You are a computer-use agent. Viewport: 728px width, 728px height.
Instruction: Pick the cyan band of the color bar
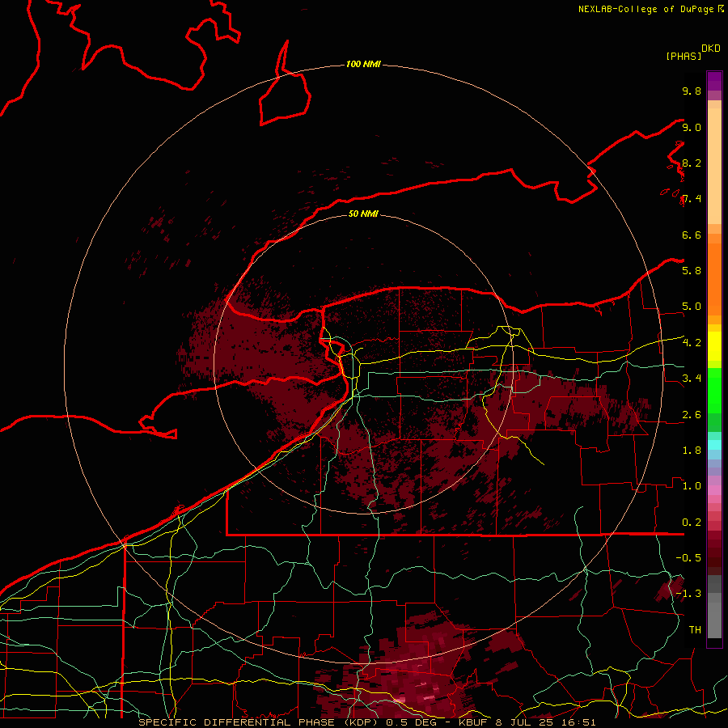coord(714,445)
